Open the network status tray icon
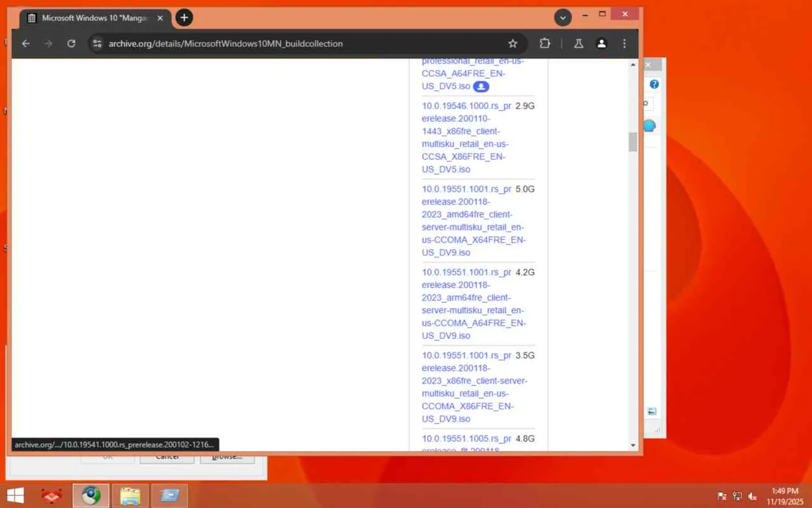This screenshot has width=812, height=508. point(737,496)
